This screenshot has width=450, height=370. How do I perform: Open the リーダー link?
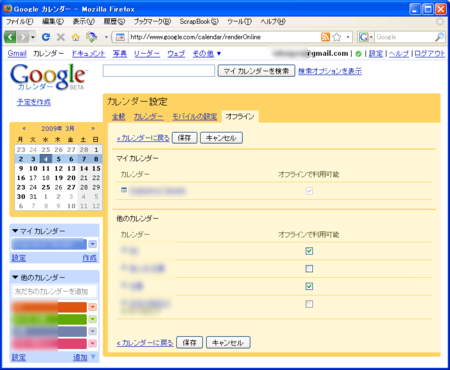pos(147,54)
